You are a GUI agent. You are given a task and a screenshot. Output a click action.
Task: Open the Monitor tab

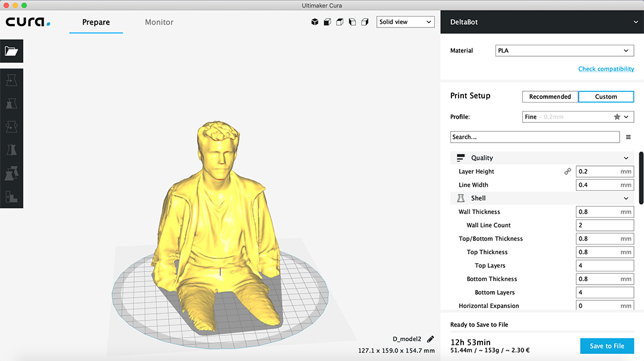159,22
